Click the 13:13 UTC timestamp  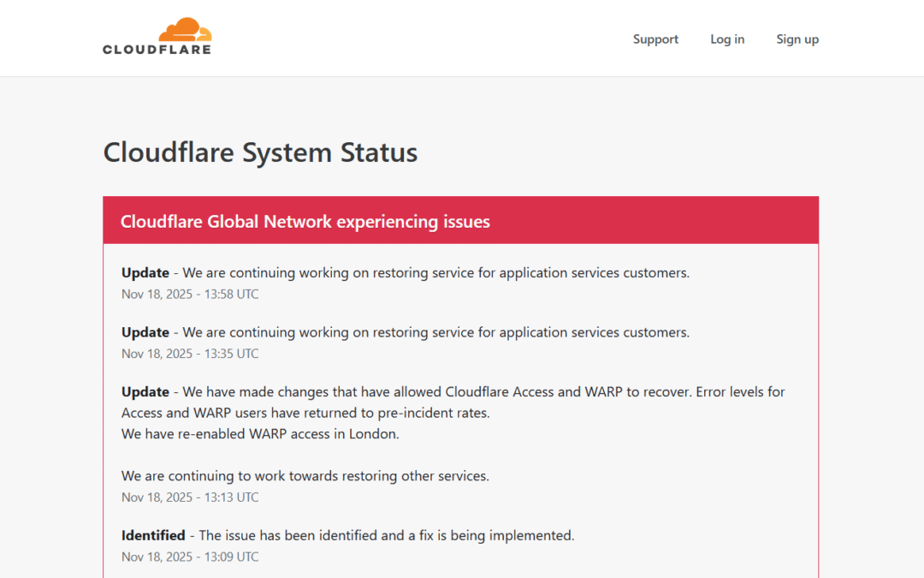pyautogui.click(x=190, y=497)
